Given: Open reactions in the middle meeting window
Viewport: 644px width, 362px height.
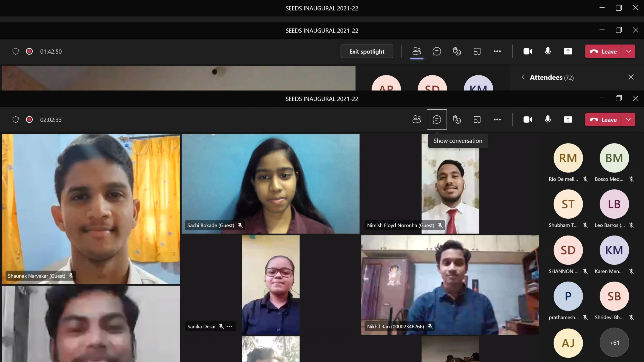Looking at the screenshot, I should [x=457, y=51].
